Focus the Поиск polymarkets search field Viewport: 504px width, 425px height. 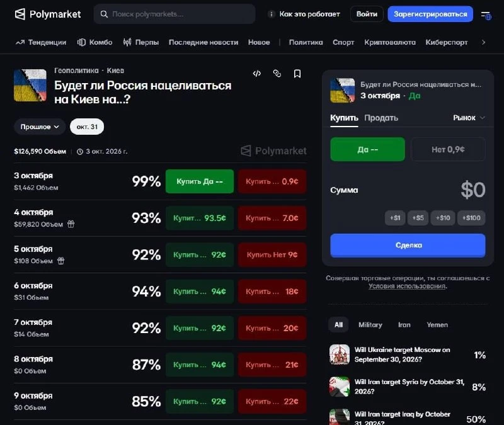coord(175,14)
